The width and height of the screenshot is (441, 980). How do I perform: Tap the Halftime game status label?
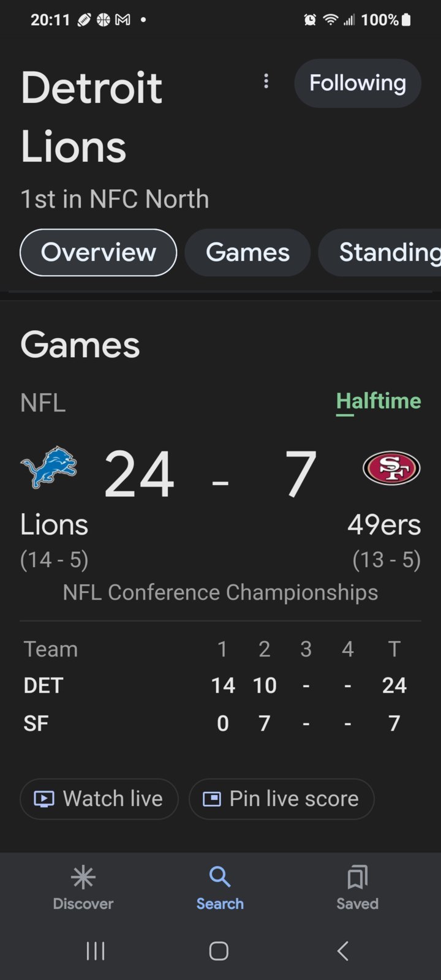pyautogui.click(x=379, y=401)
